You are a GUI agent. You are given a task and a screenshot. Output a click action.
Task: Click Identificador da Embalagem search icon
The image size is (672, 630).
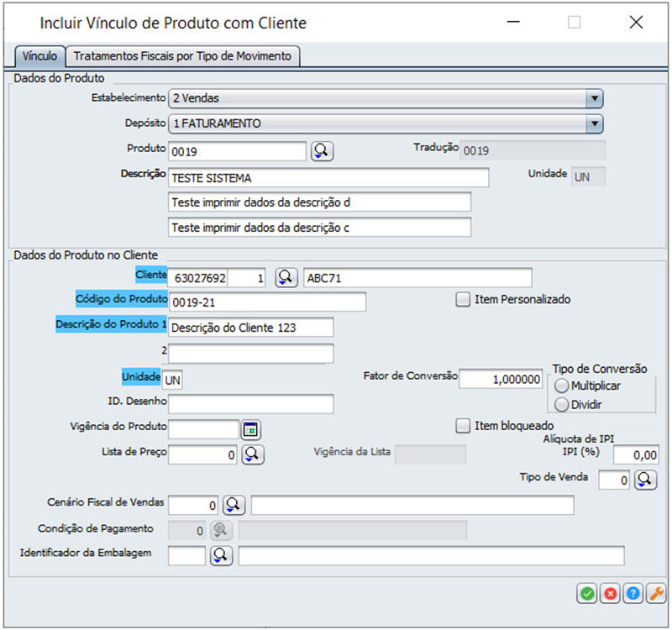pyautogui.click(x=220, y=555)
